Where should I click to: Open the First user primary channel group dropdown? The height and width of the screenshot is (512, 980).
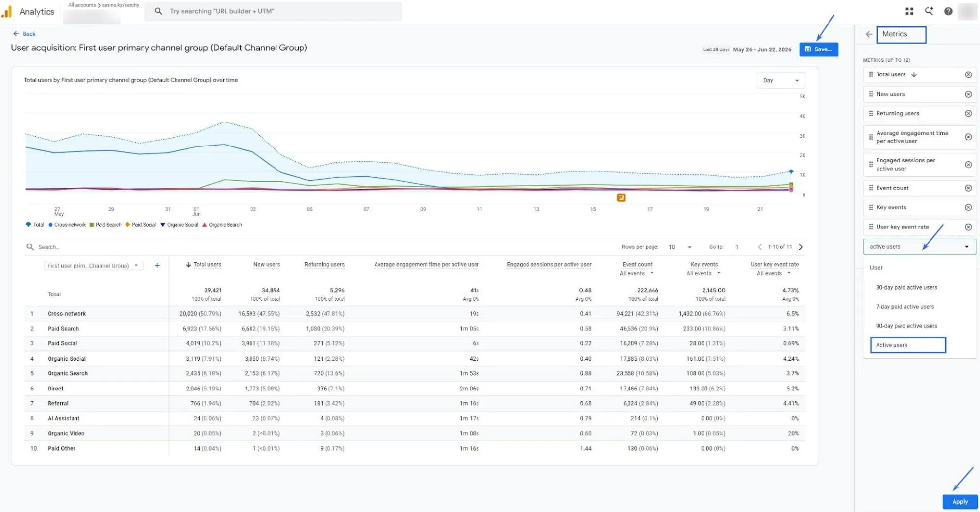(x=93, y=266)
